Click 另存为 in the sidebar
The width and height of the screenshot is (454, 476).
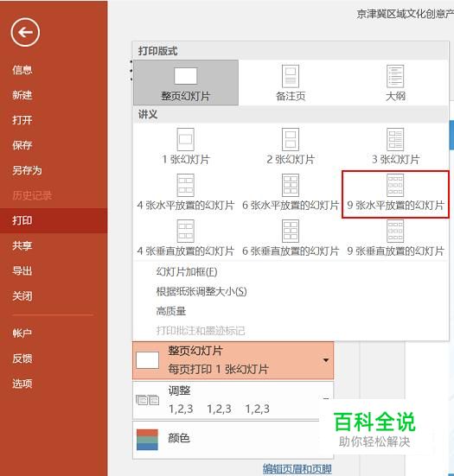tap(54, 170)
